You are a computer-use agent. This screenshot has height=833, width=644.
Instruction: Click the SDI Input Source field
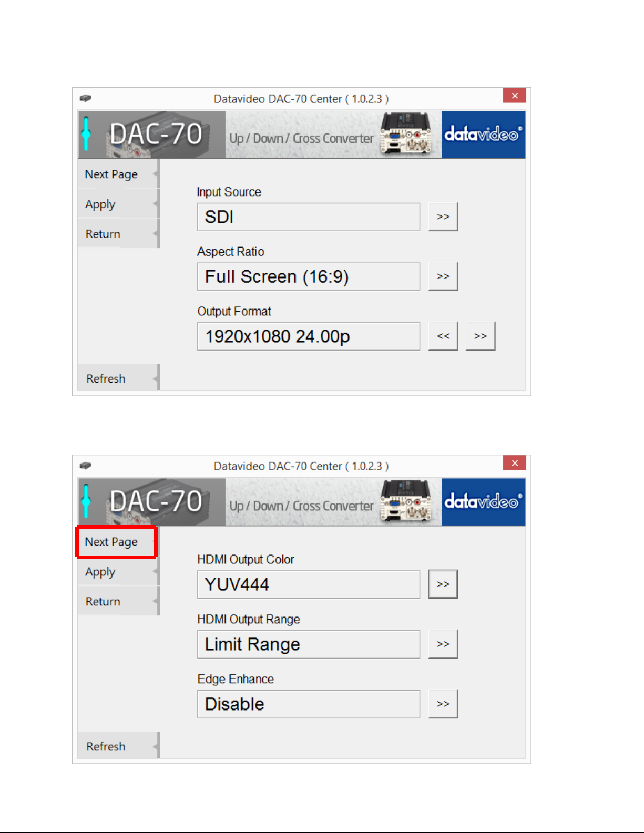click(309, 217)
